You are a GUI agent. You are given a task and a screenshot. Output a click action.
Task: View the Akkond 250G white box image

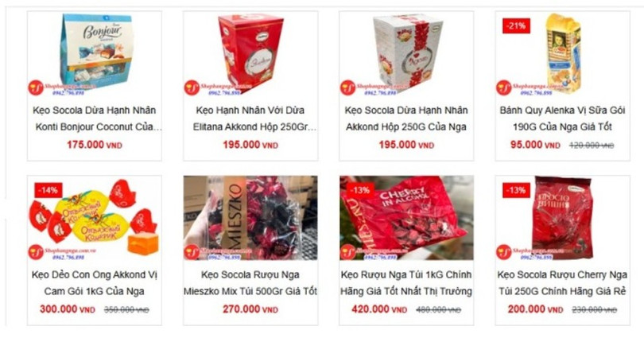point(406,54)
